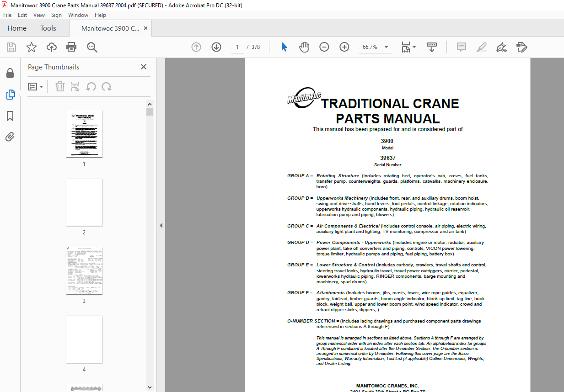This screenshot has height=392, width=564.
Task: Click the Save file icon
Action: coord(11,47)
